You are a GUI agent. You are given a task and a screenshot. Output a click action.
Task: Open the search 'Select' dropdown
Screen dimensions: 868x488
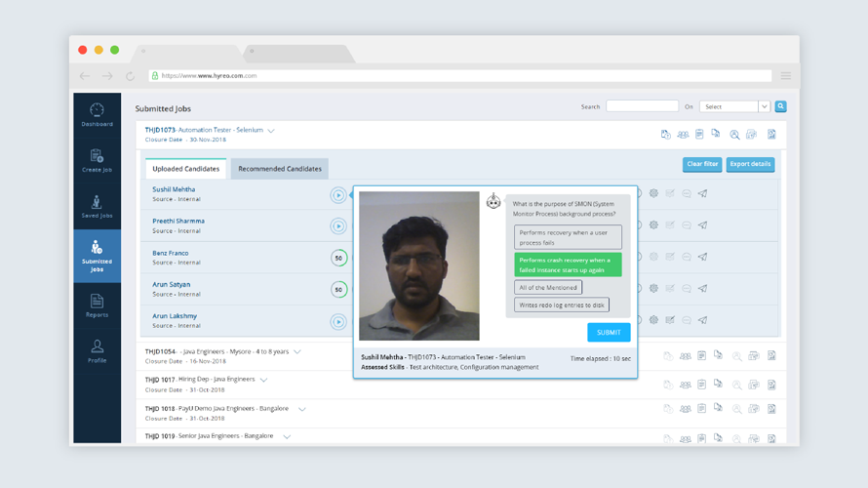734,106
